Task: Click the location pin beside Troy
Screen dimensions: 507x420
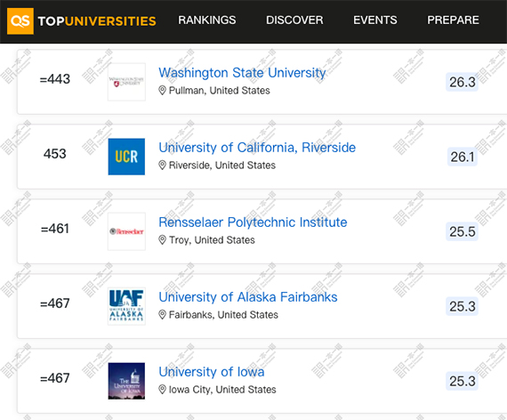Action: (162, 239)
